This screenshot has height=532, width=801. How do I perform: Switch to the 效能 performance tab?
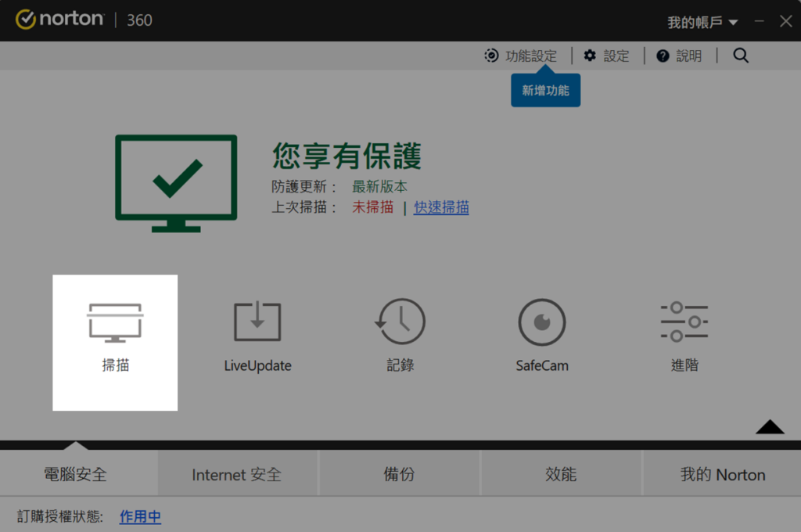[561, 474]
